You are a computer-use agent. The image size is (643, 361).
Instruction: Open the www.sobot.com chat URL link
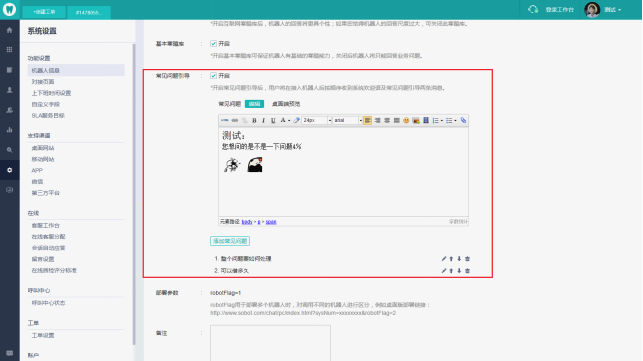click(x=303, y=313)
